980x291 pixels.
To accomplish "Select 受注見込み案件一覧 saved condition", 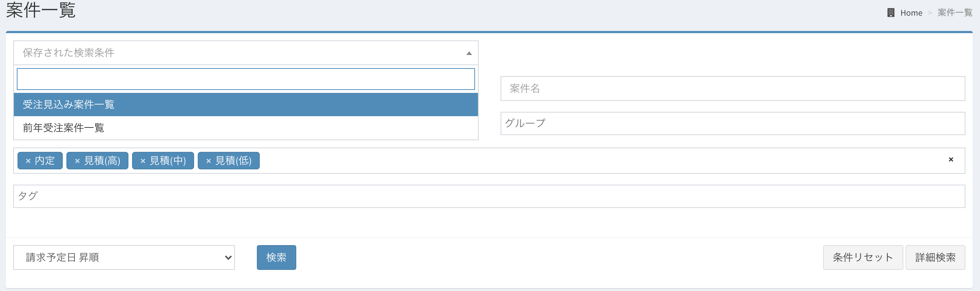I will [x=246, y=105].
